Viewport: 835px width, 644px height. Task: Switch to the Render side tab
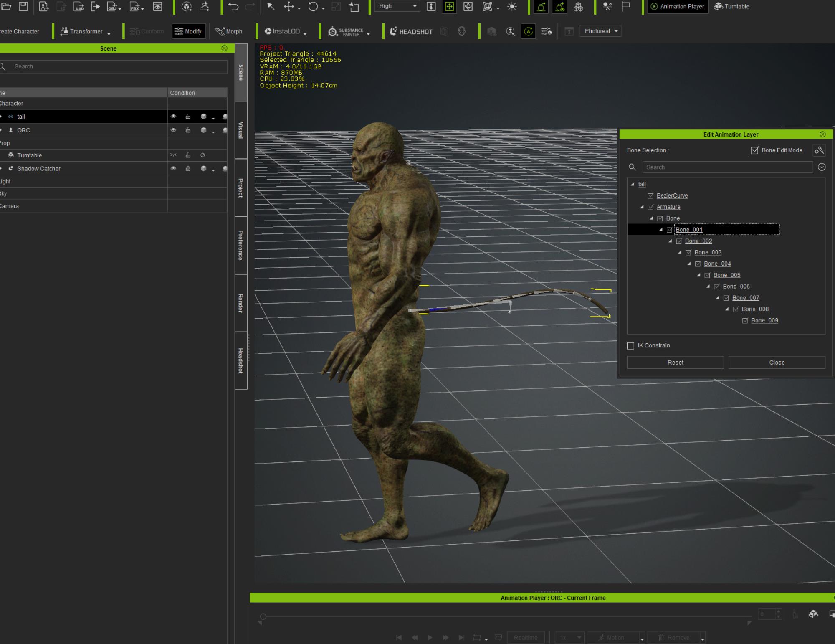(241, 303)
